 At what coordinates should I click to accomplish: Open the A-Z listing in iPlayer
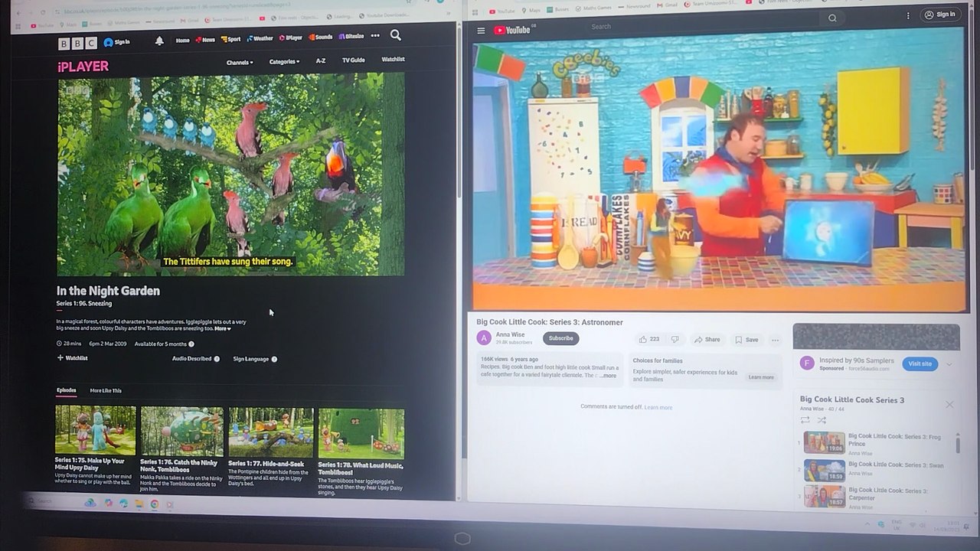321,60
